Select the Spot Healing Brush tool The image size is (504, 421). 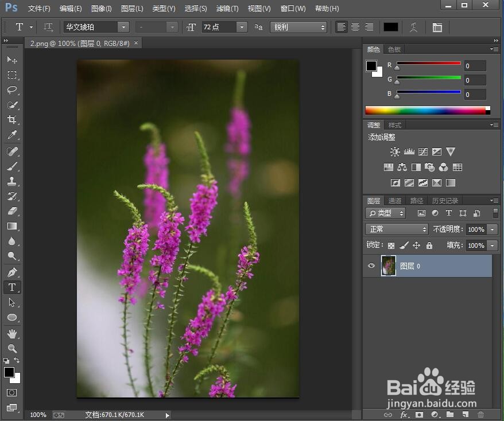tap(12, 151)
